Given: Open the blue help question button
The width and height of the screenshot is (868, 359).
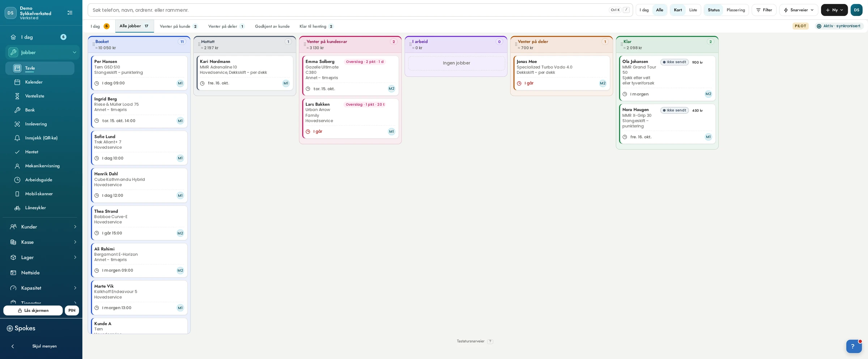Looking at the screenshot, I should click(854, 346).
